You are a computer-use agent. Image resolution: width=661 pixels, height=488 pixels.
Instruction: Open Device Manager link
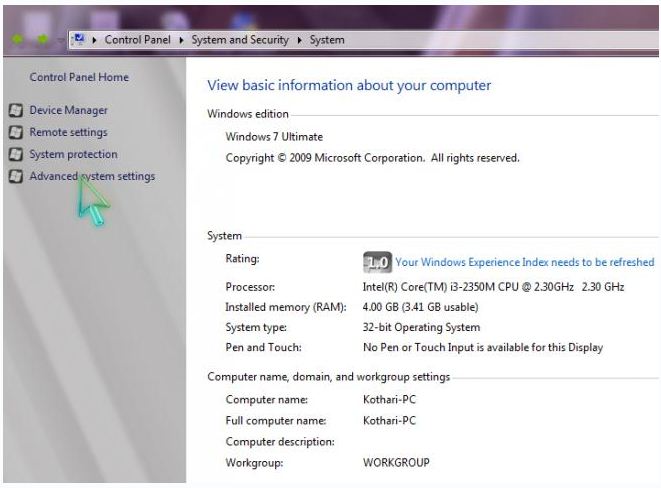coord(68,110)
